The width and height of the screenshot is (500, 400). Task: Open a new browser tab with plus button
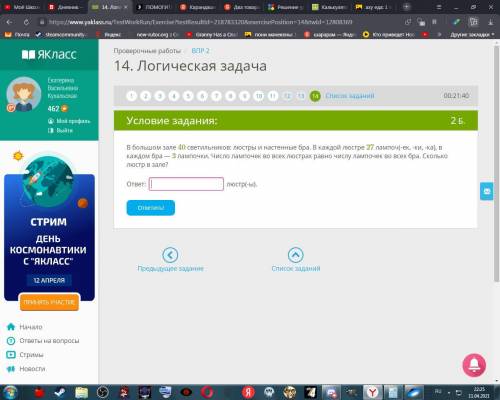point(406,7)
